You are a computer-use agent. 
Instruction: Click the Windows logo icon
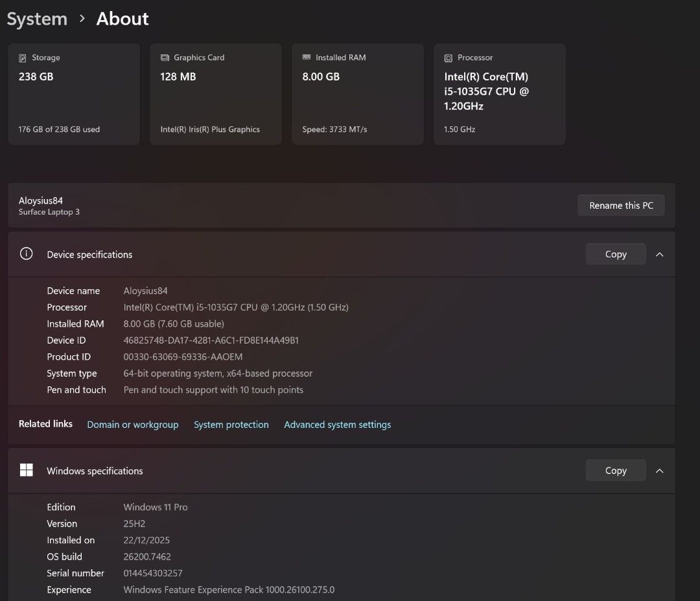[x=27, y=470]
